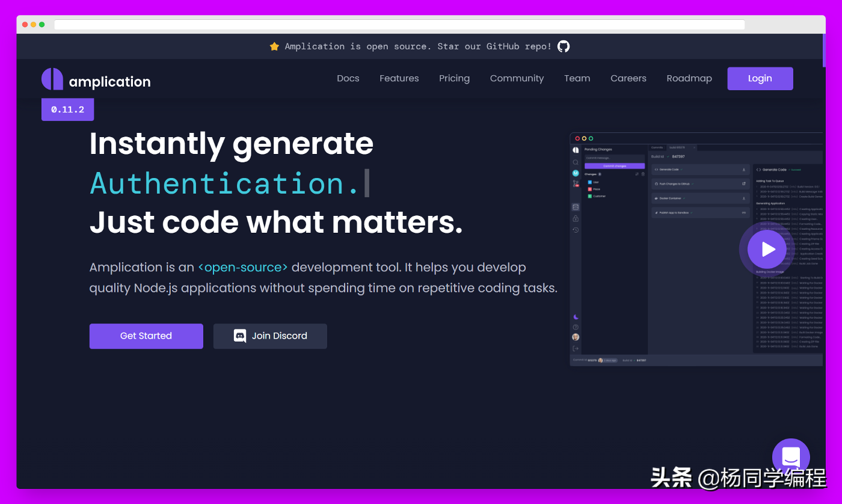Click the Build id '847397' value
This screenshot has height=504, width=842.
(x=678, y=156)
